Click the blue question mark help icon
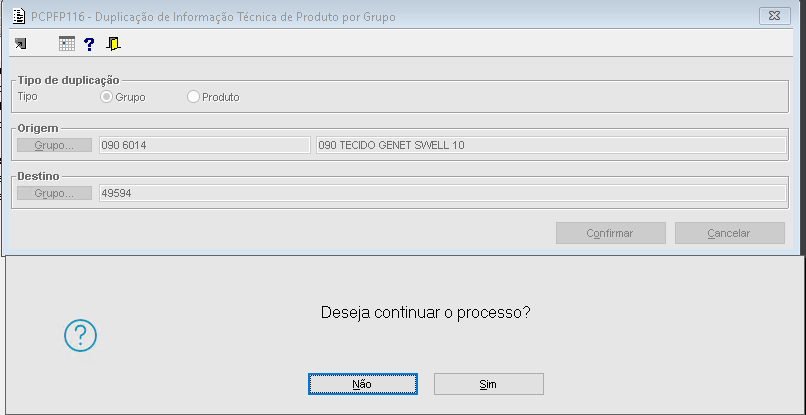This screenshot has height=415, width=806. 89,44
